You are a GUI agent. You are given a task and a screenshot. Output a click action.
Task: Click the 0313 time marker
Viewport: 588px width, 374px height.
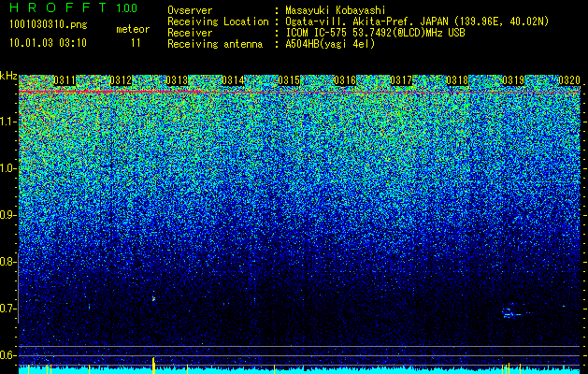pyautogui.click(x=177, y=80)
